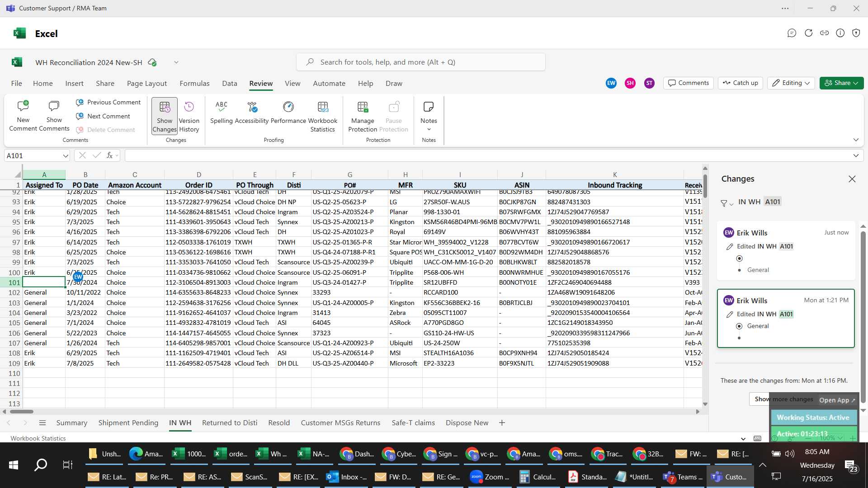Expand the ribbon display options chevron
The height and width of the screenshot is (488, 868).
pos(856,140)
